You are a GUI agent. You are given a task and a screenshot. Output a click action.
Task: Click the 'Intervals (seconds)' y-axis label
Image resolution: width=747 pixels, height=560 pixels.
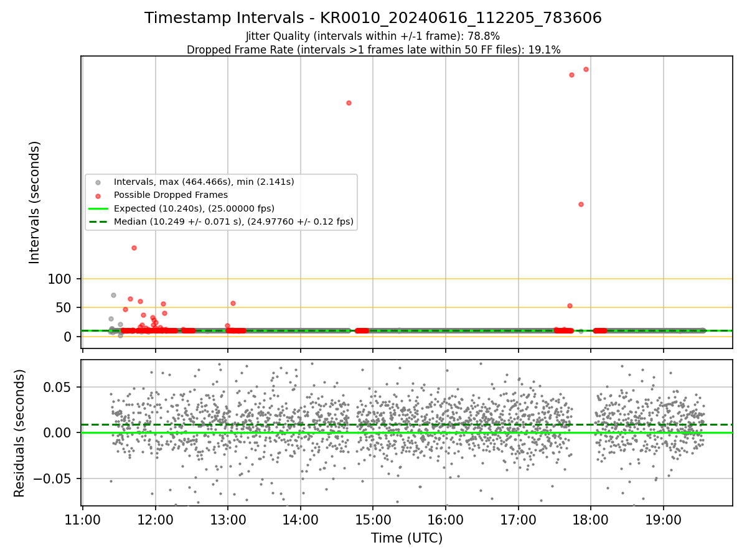[35, 202]
